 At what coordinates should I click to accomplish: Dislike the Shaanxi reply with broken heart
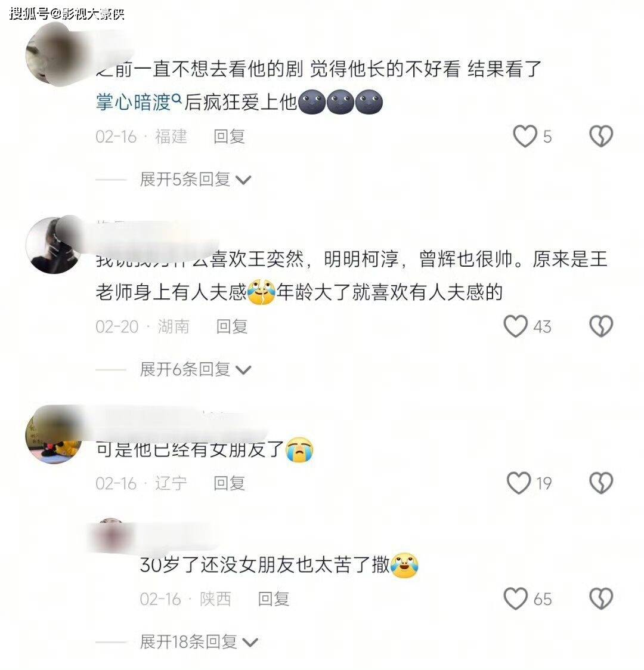coord(601,598)
